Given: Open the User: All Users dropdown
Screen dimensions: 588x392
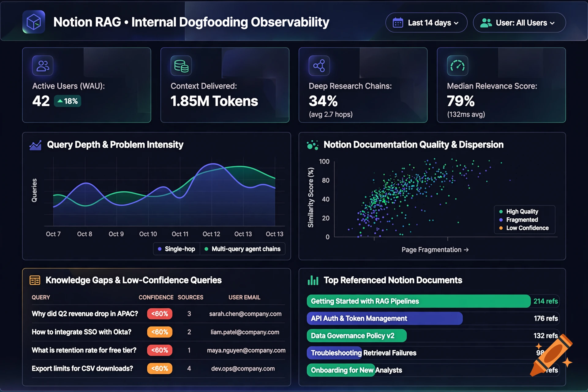Looking at the screenshot, I should click(519, 23).
